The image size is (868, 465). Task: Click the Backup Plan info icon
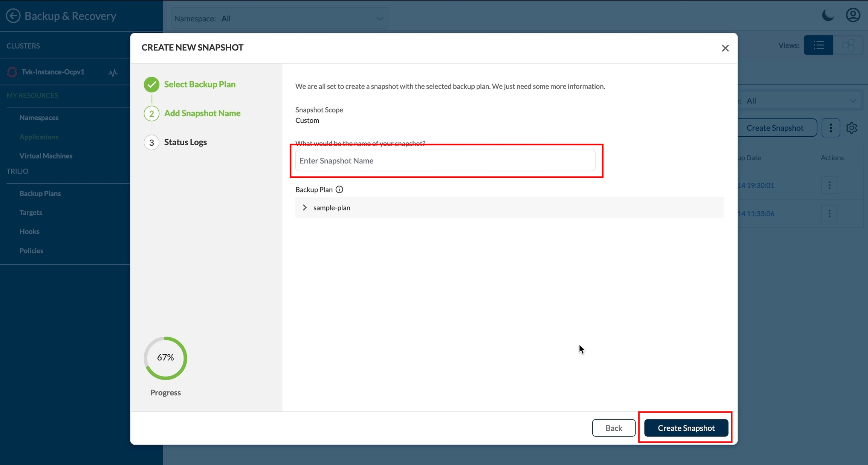pos(339,189)
